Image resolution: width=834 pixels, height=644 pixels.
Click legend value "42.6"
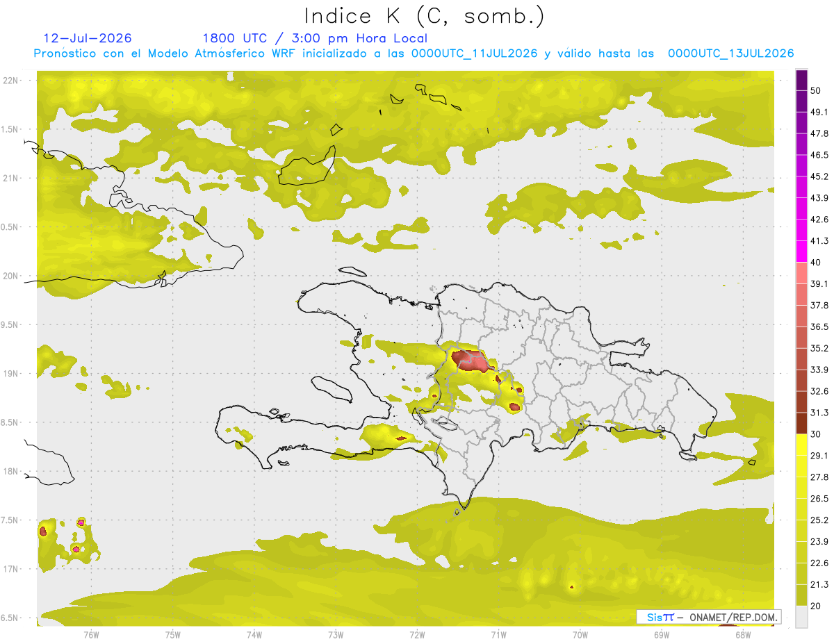tap(819, 220)
